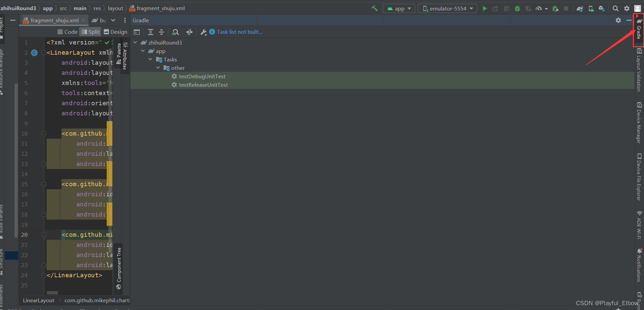644x310 pixels.
Task: Toggle offline mode in the Gradle panel
Action: tap(189, 32)
